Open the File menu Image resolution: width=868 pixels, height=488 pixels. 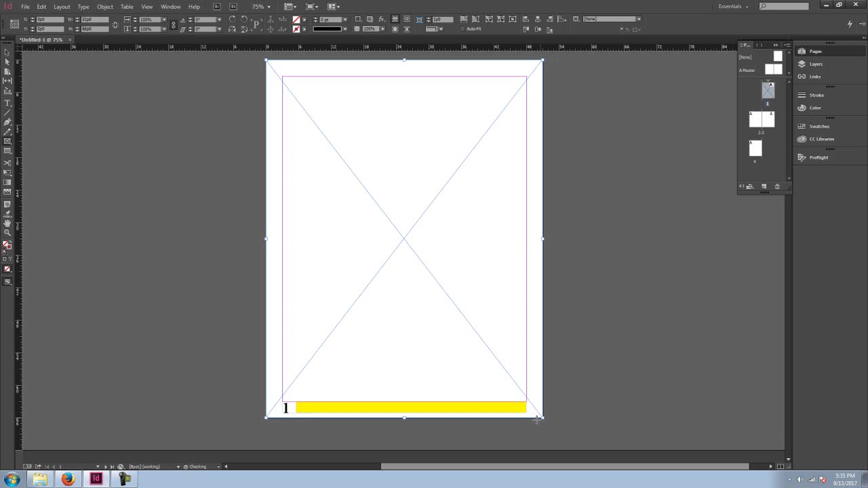pos(25,7)
